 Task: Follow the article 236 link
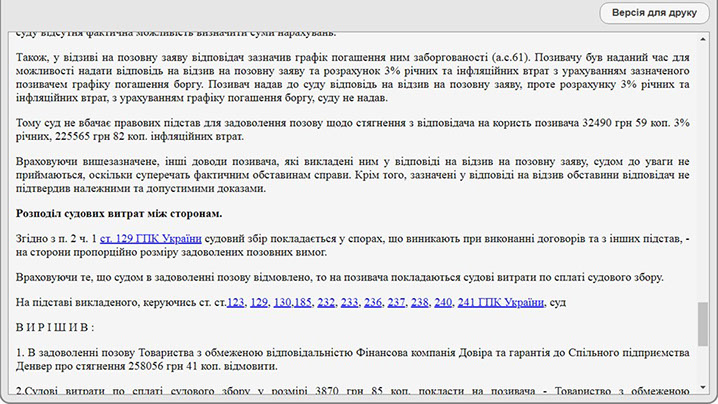[x=373, y=302]
